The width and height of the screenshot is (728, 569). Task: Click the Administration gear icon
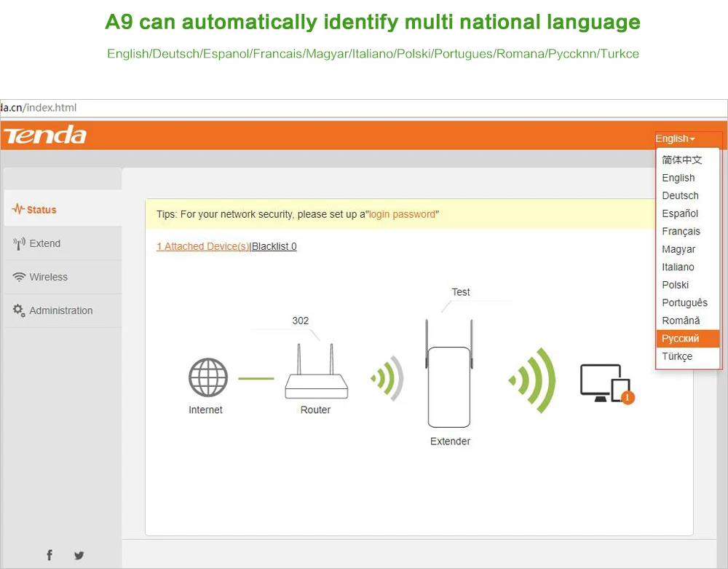[x=19, y=310]
